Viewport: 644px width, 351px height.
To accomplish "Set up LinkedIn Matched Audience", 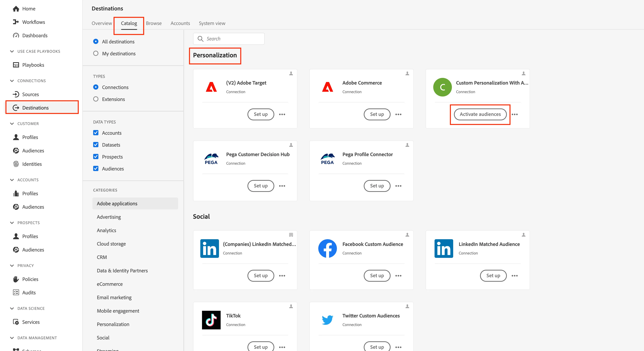I will [x=493, y=276].
